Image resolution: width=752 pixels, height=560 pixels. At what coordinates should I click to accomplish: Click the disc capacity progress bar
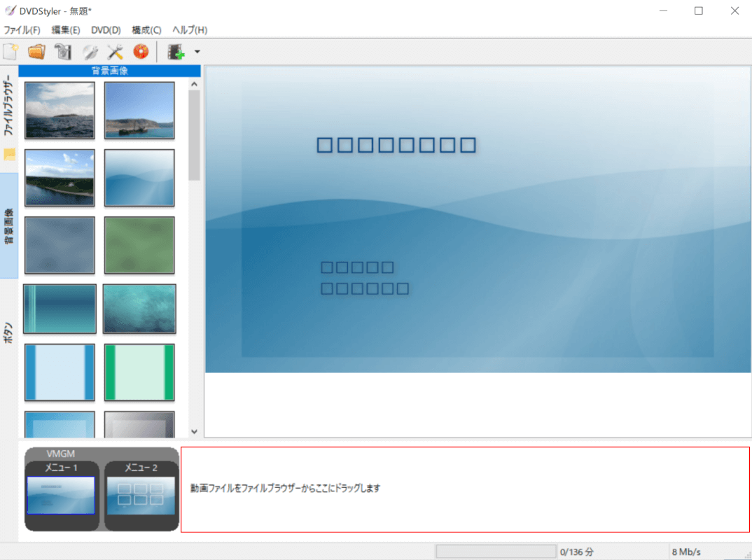[496, 552]
